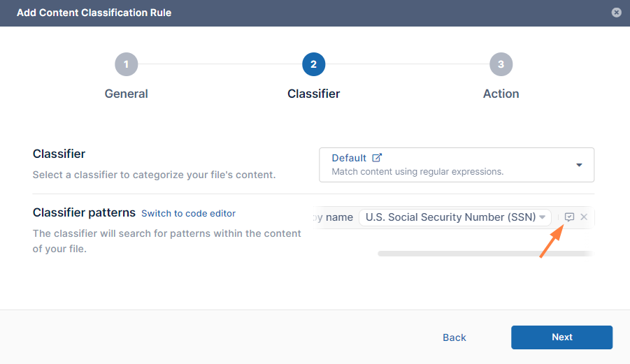Go to the General step label
Screen dimensions: 630x364
click(127, 94)
